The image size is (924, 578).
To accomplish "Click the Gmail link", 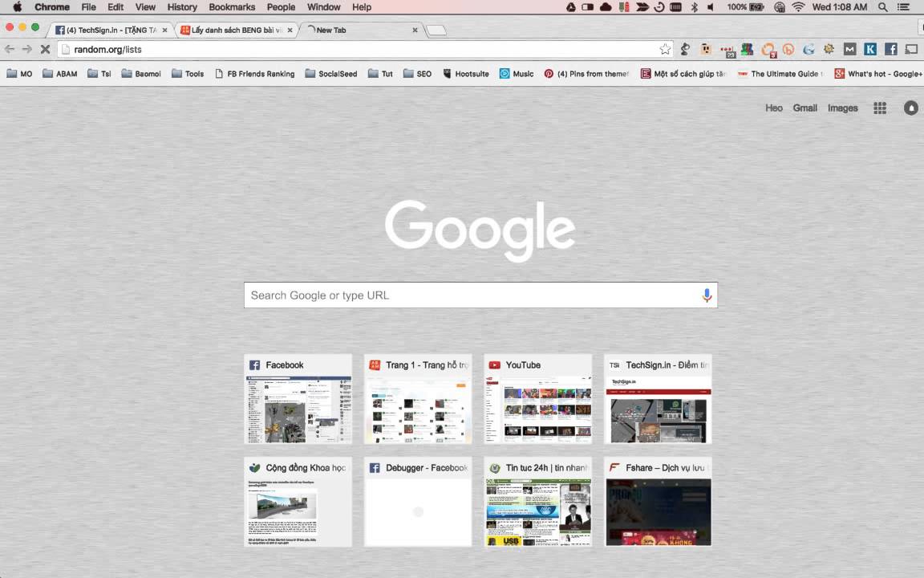I will coord(805,108).
